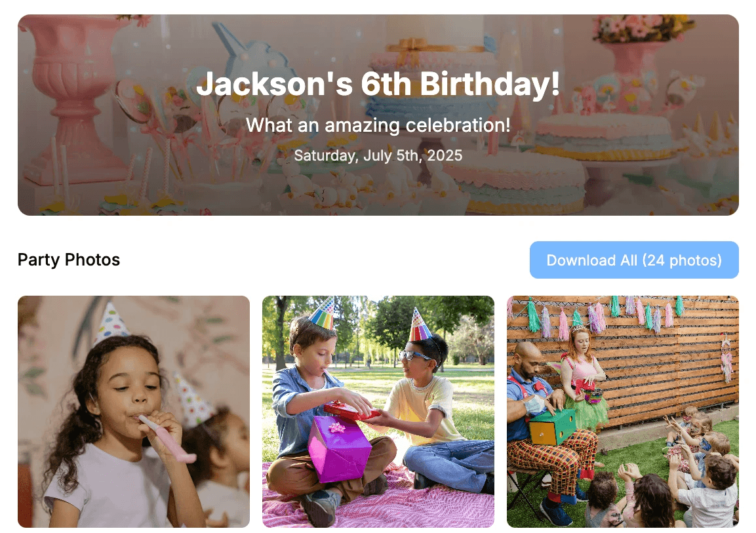Image resolution: width=756 pixels, height=533 pixels.
Task: Open the photo of boys exchanging gifts
Action: (378, 412)
